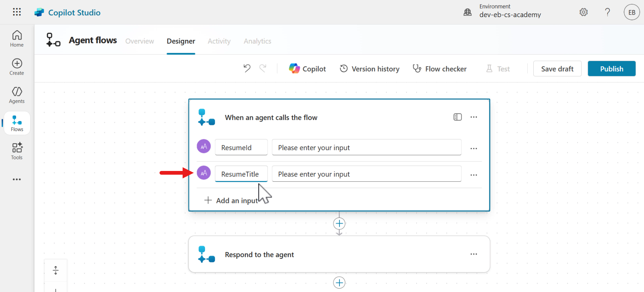This screenshot has width=644, height=292.
Task: Open the app launcher waffle icon
Action: pyautogui.click(x=17, y=12)
